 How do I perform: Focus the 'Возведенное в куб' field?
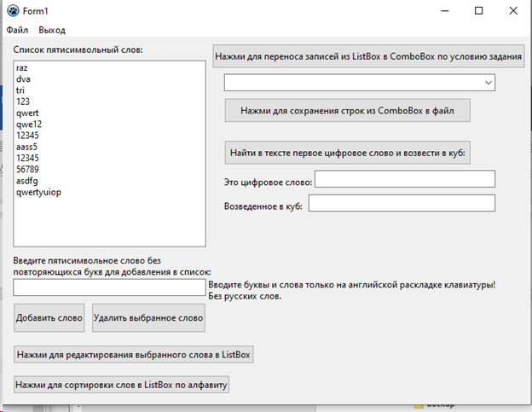(402, 203)
